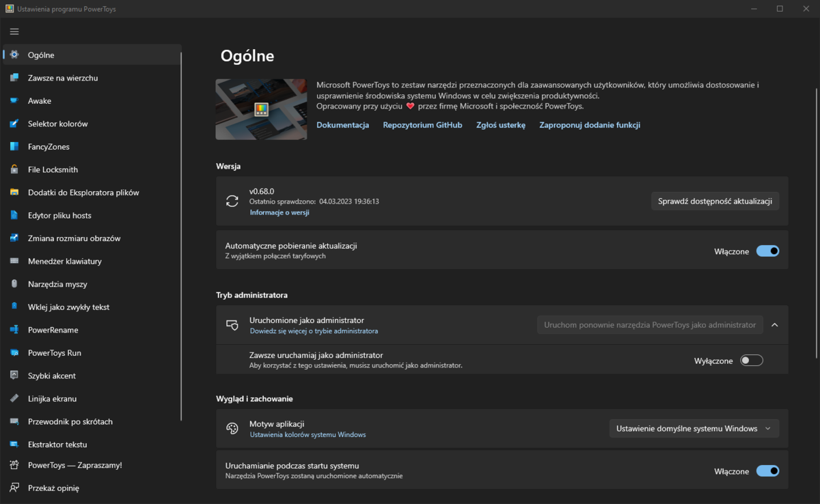Open Dodatki do Eksploratora plików page

(x=92, y=193)
